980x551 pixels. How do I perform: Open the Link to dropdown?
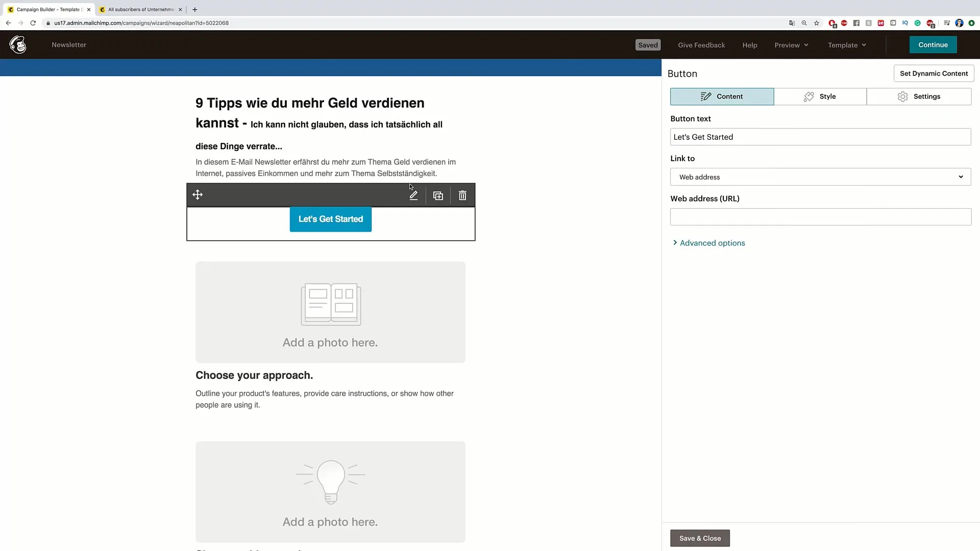(x=821, y=177)
